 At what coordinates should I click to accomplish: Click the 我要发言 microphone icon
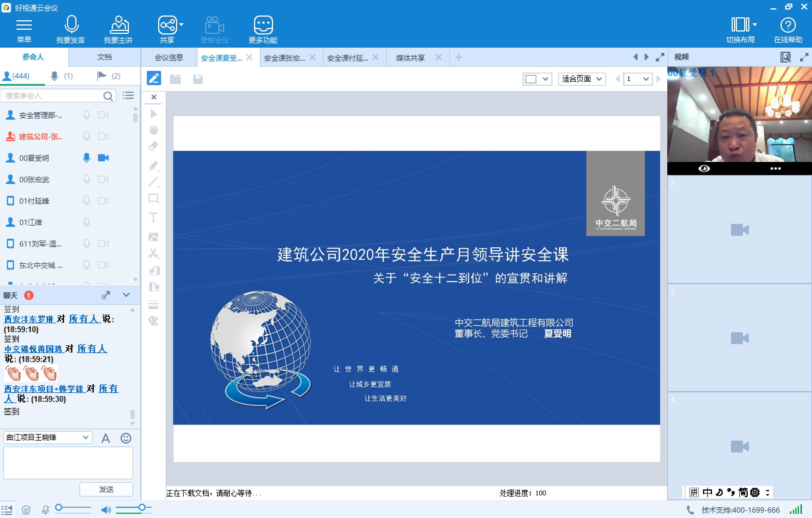(x=71, y=25)
